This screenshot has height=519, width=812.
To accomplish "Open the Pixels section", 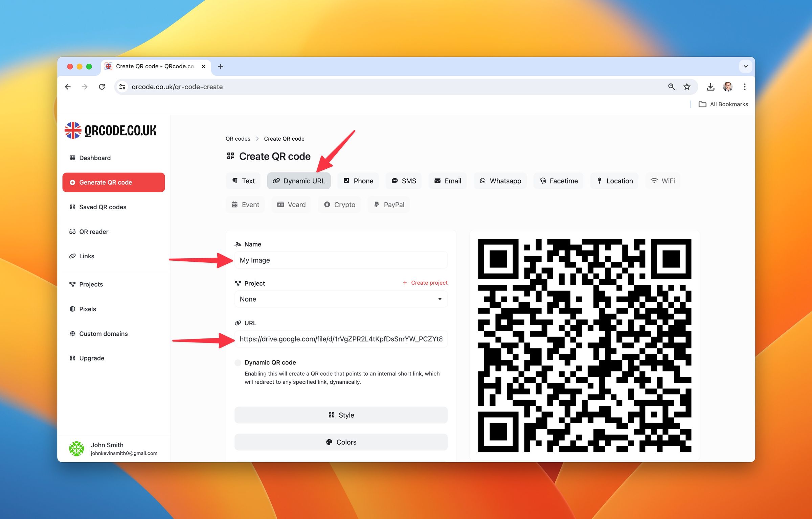I will [x=87, y=309].
